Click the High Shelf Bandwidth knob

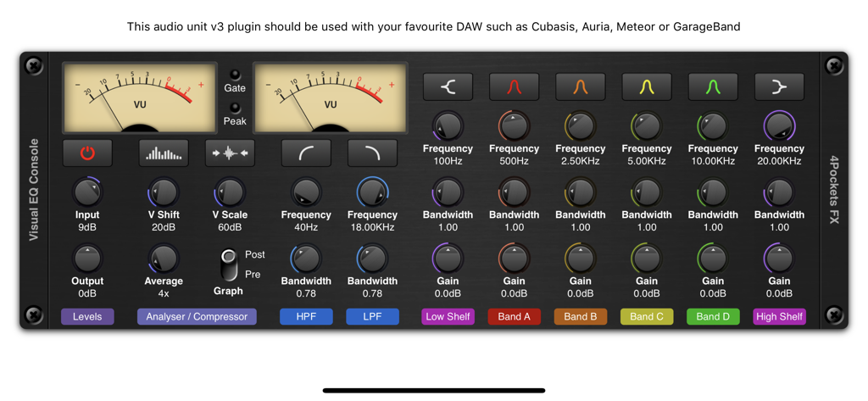tap(780, 192)
